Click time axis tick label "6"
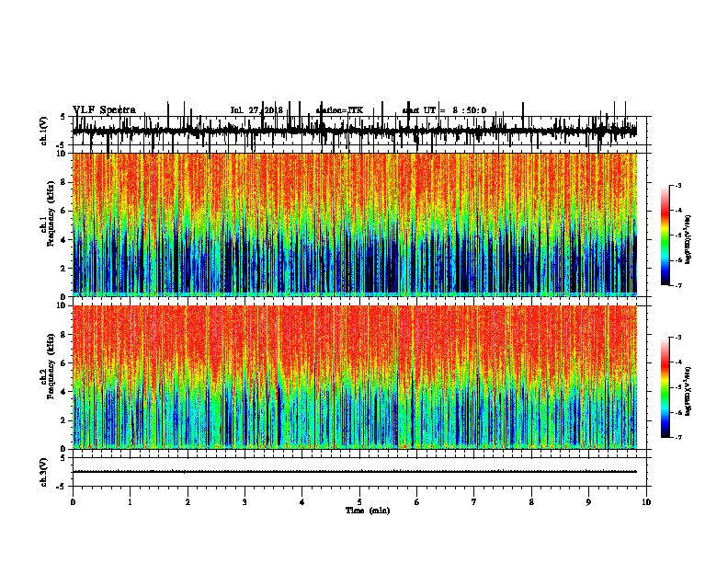The height and width of the screenshot is (563, 728). coord(417,502)
